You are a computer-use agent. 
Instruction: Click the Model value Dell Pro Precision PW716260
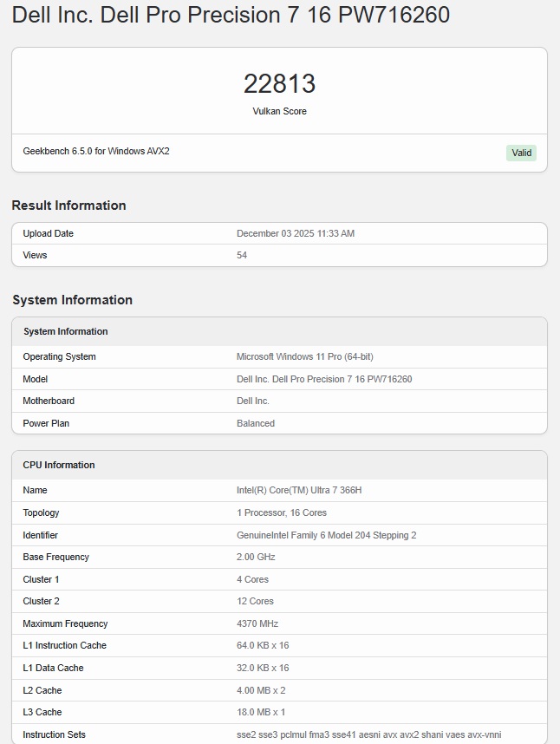click(x=324, y=379)
